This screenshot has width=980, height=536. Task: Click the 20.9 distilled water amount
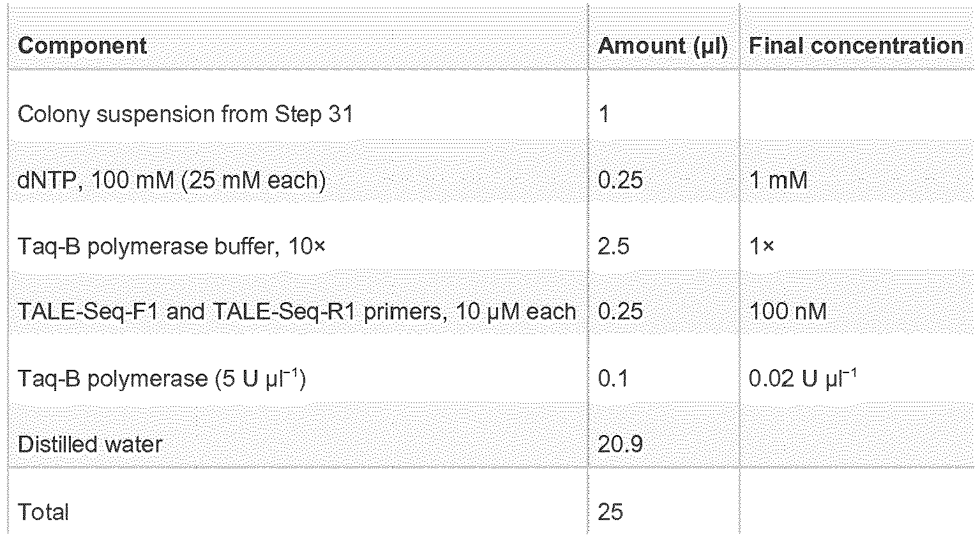click(620, 444)
